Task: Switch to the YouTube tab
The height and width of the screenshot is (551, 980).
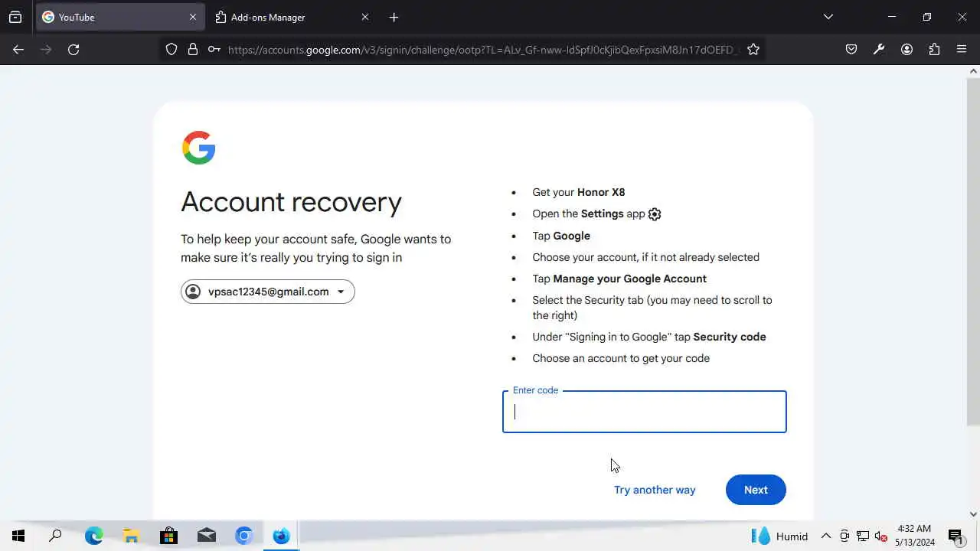Action: 119,17
